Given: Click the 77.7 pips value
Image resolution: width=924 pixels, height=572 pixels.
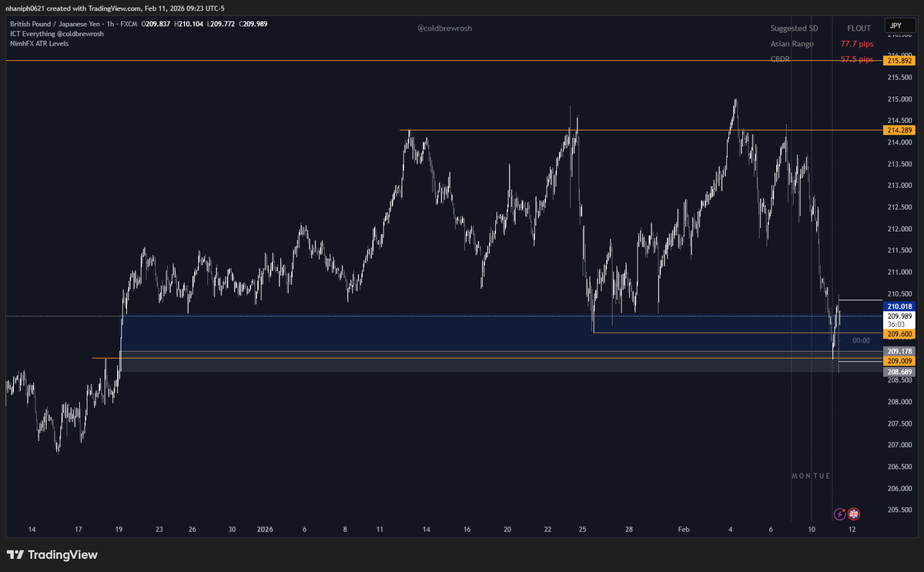Looking at the screenshot, I should (x=857, y=44).
